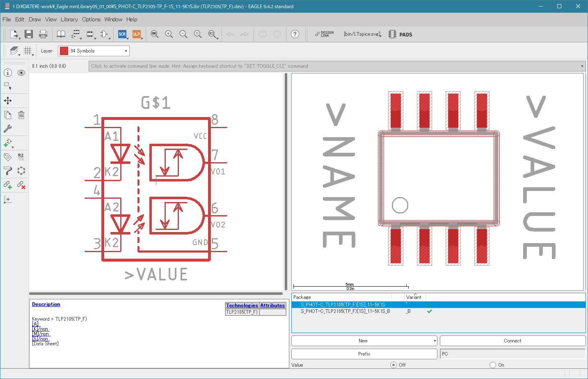
Task: Open the Draw menu
Action: (35, 19)
